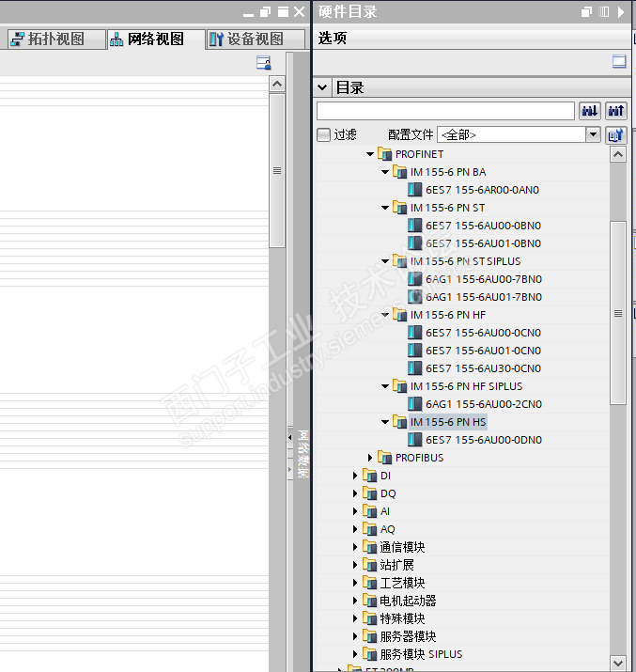Click the PROFINET folder icon

[384, 154]
